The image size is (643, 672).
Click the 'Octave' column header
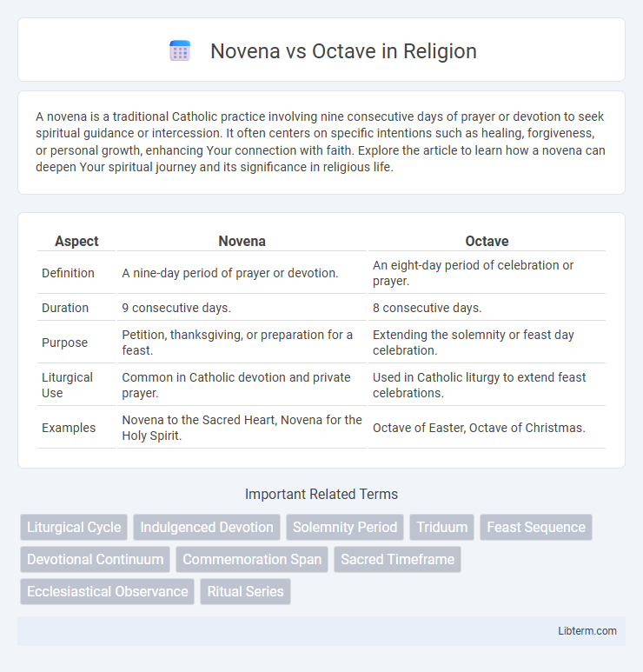point(487,242)
